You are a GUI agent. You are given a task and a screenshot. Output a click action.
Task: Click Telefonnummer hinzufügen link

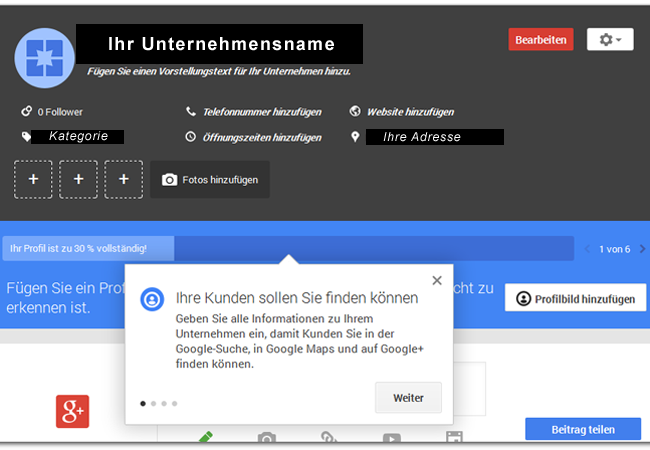(x=262, y=112)
